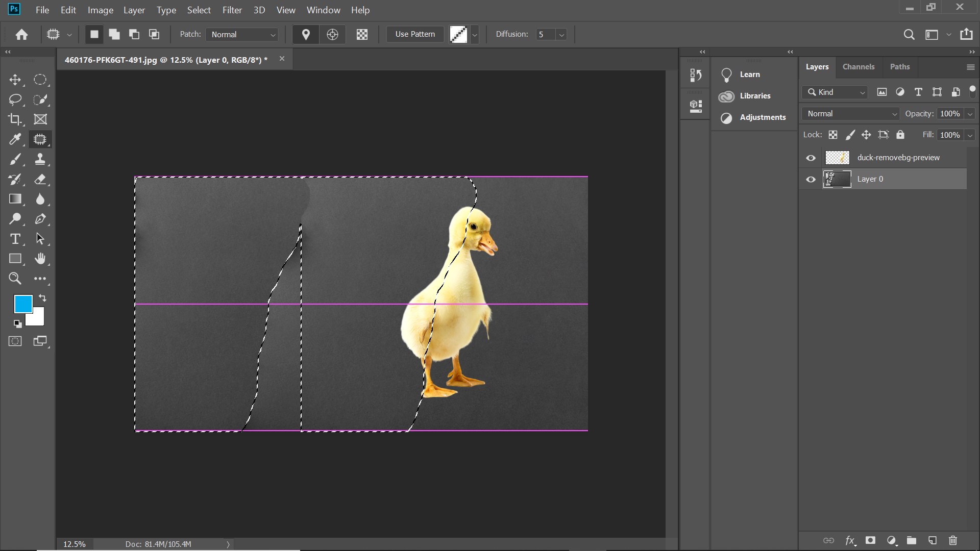Click the Content-Aware Move tool

pos(40,139)
